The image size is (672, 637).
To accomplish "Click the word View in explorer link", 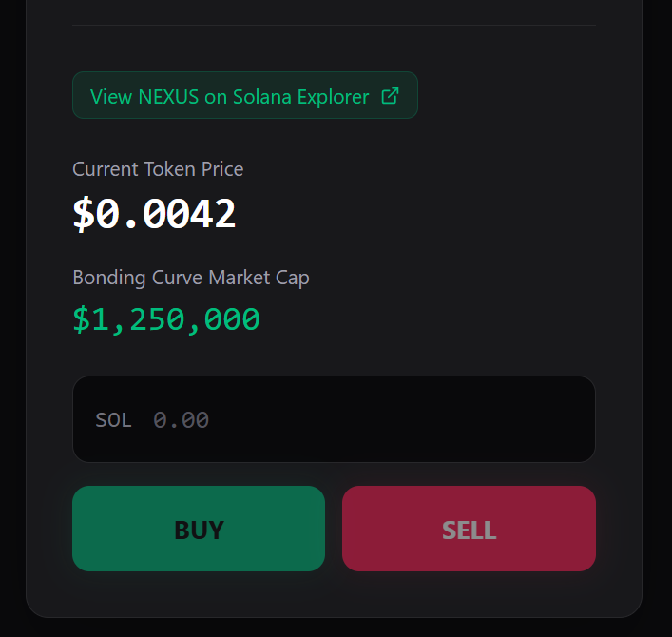I will click(x=111, y=97).
